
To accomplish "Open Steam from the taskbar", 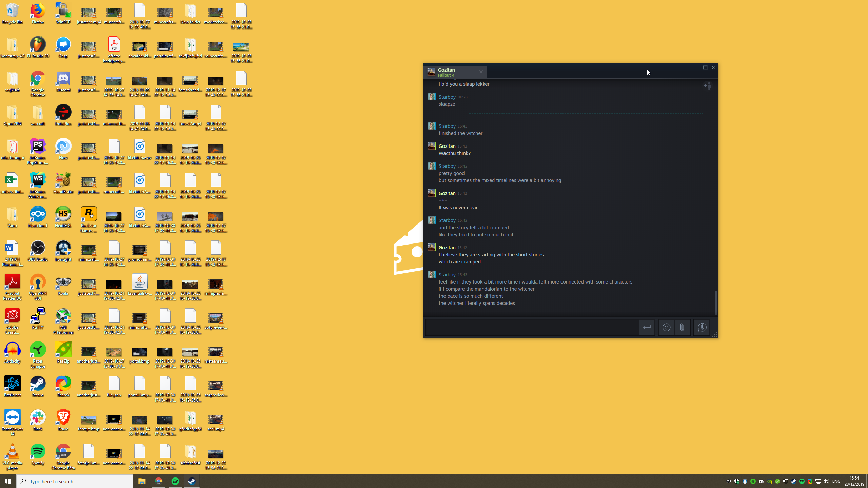I will coord(192,481).
